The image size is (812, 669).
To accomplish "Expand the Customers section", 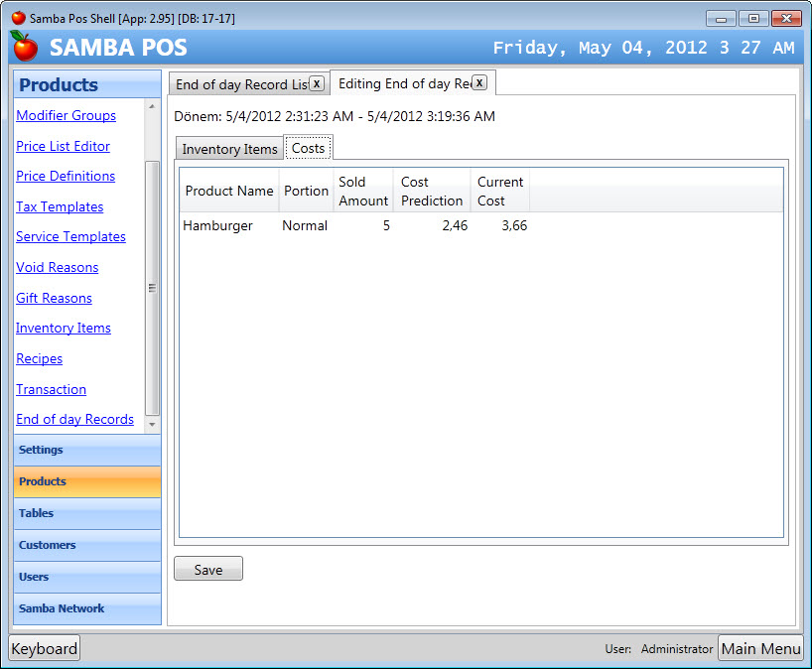I will tap(87, 545).
